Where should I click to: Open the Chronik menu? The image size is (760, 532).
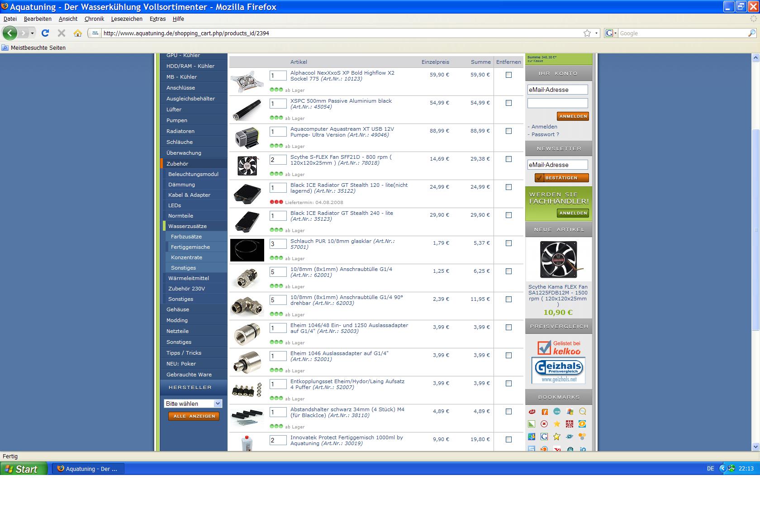[x=94, y=19]
